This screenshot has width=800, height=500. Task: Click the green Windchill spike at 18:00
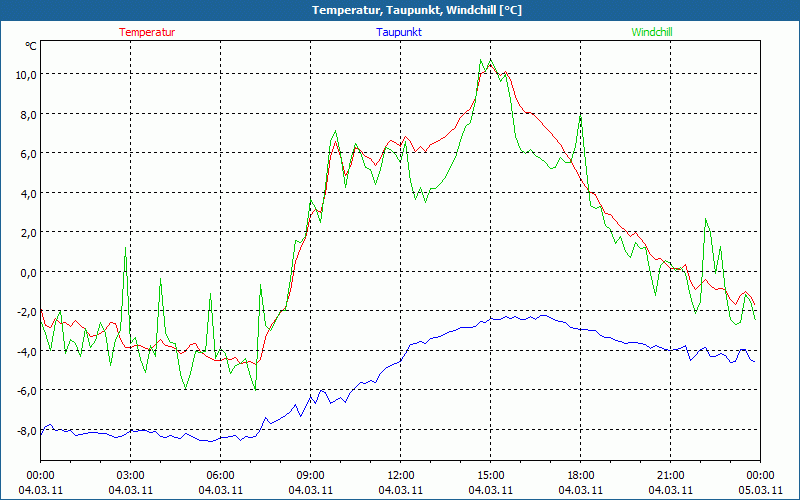pos(581,116)
